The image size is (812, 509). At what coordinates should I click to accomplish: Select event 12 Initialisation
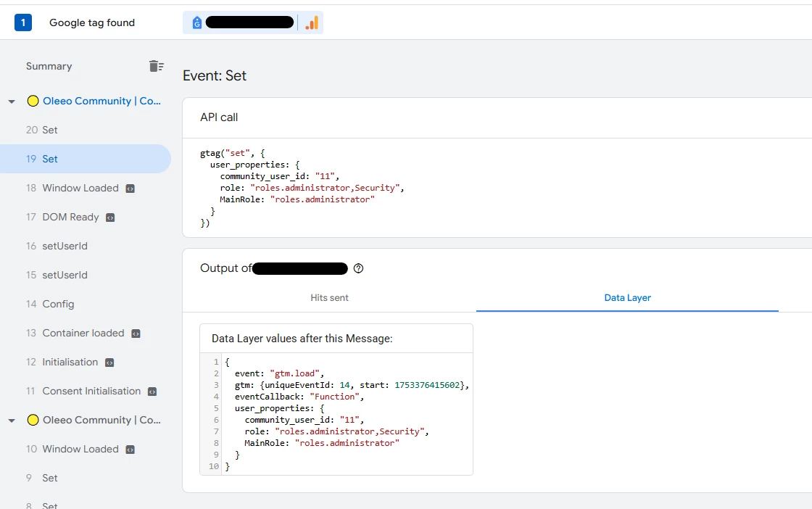(86, 362)
